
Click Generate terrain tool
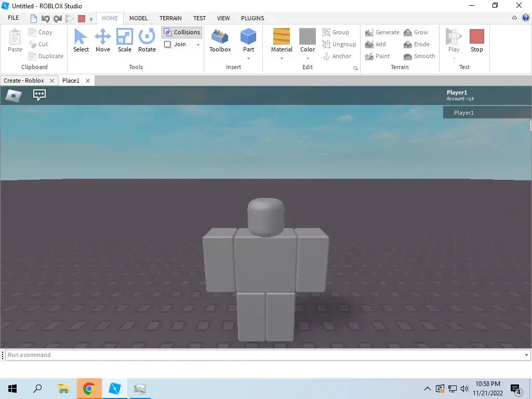382,32
